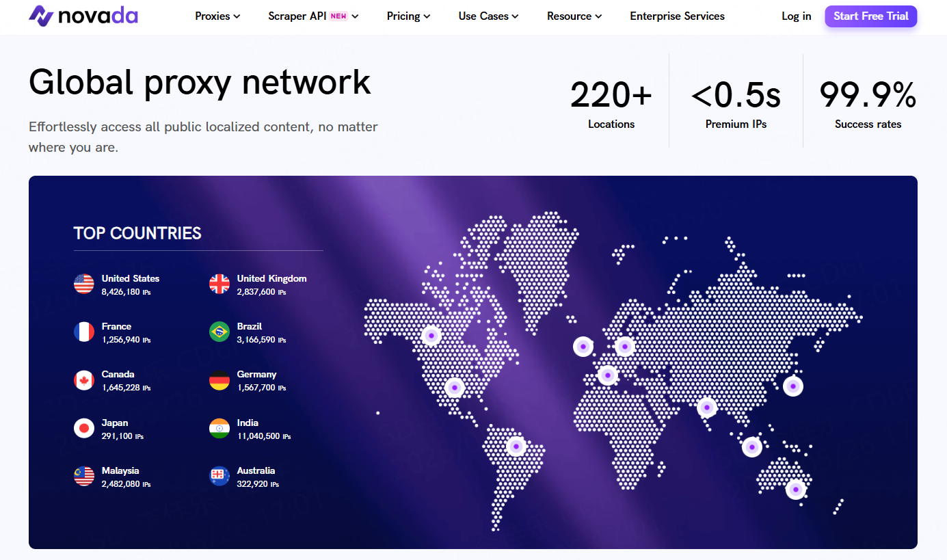Image resolution: width=947 pixels, height=560 pixels.
Task: Click the map marker on Canada
Action: click(x=431, y=336)
